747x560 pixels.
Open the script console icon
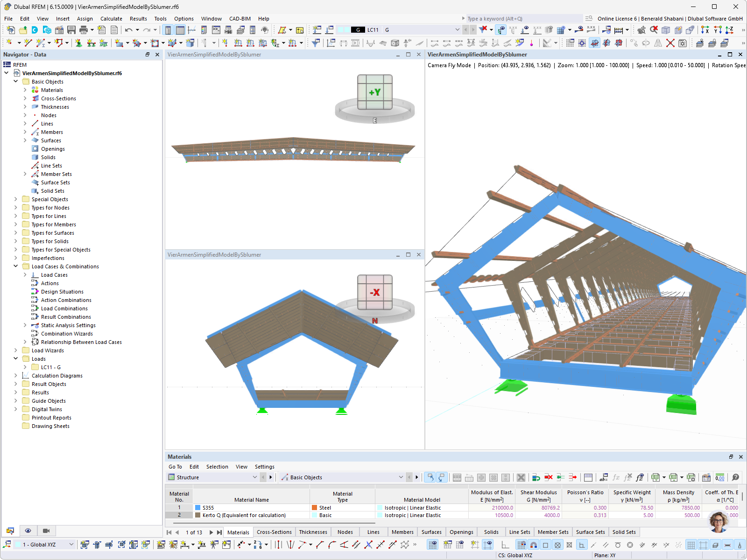click(x=216, y=30)
